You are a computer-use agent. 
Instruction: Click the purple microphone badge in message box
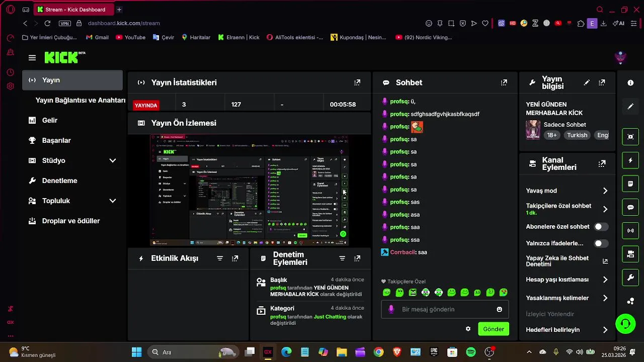391,309
